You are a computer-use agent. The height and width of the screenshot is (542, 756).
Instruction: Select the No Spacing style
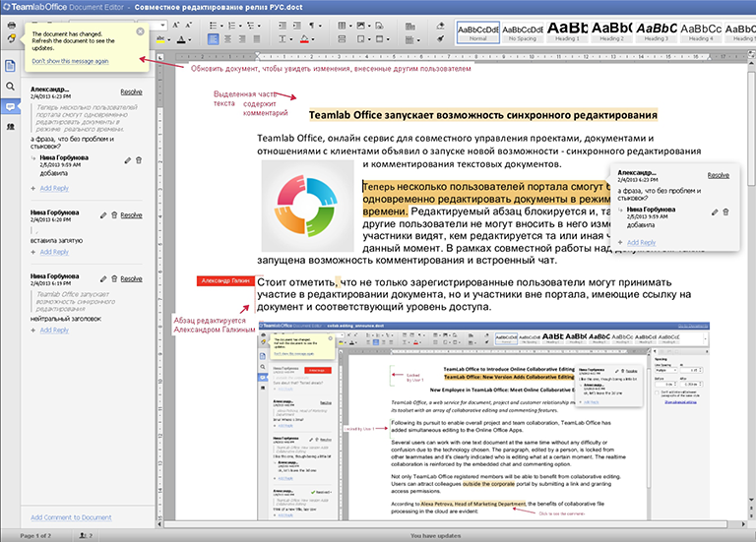point(523,32)
